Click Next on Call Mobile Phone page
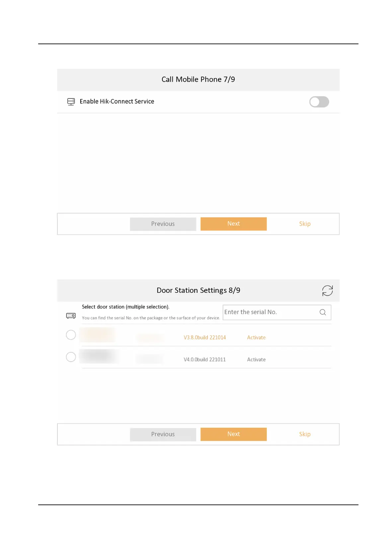 click(x=233, y=224)
